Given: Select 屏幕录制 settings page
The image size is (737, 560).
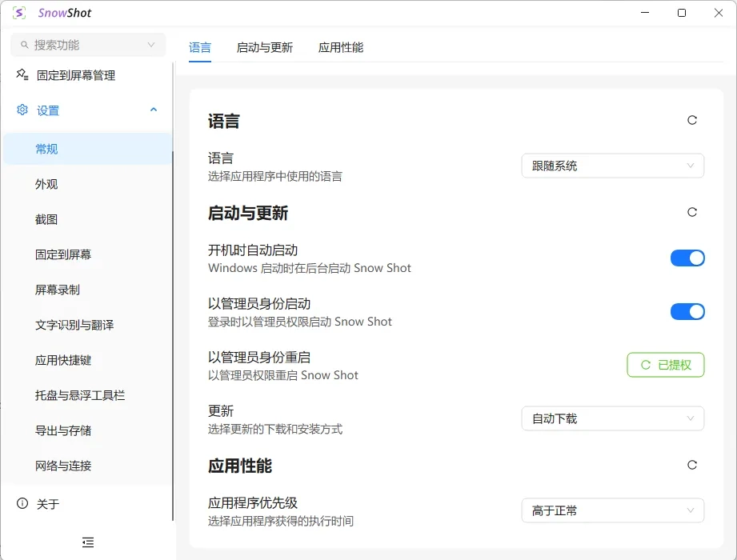Looking at the screenshot, I should click(x=87, y=290).
